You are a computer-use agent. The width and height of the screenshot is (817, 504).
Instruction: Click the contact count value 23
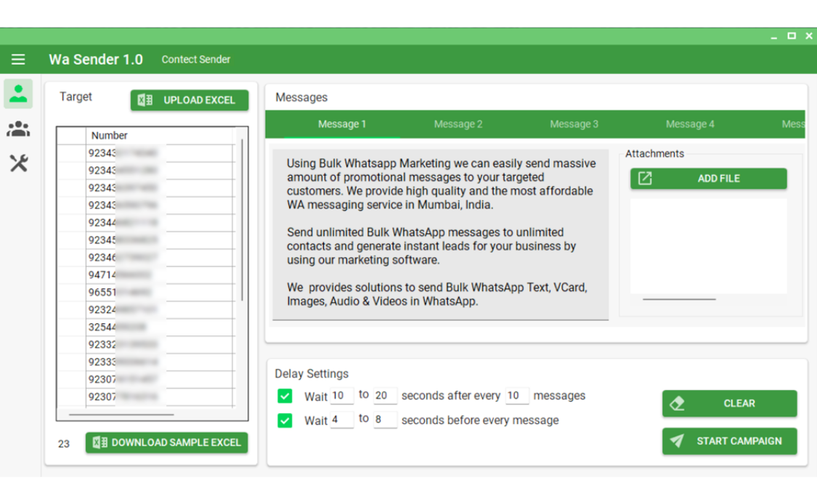click(x=64, y=444)
